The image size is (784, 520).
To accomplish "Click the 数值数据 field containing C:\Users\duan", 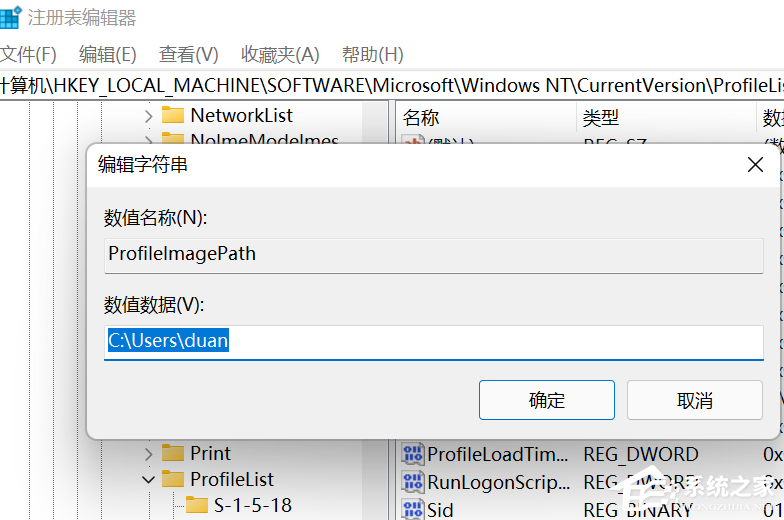I will [434, 342].
